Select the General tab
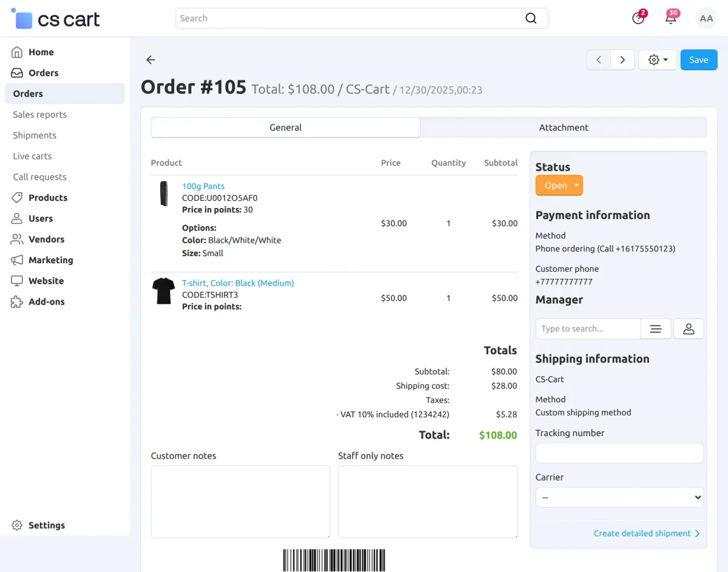The image size is (728, 572). pos(285,127)
